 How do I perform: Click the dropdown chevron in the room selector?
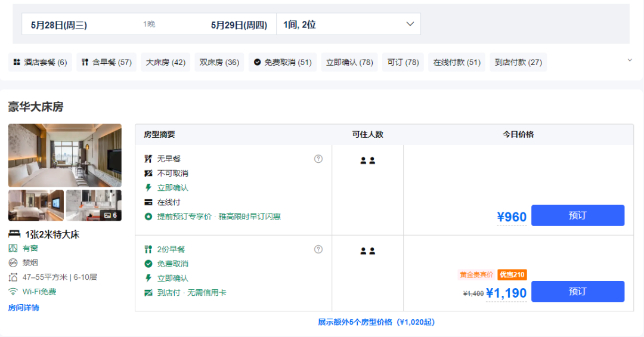coord(410,24)
